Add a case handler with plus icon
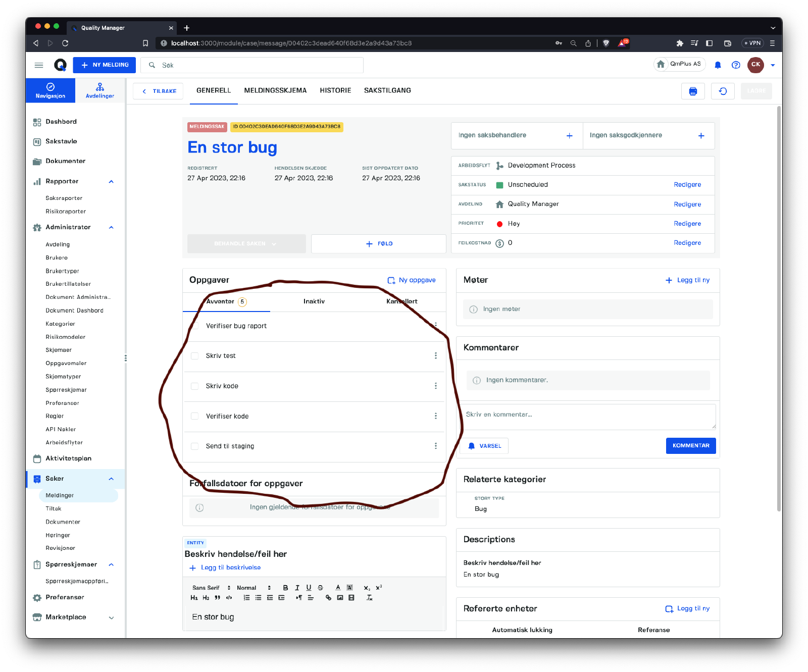808x672 pixels. (x=569, y=136)
